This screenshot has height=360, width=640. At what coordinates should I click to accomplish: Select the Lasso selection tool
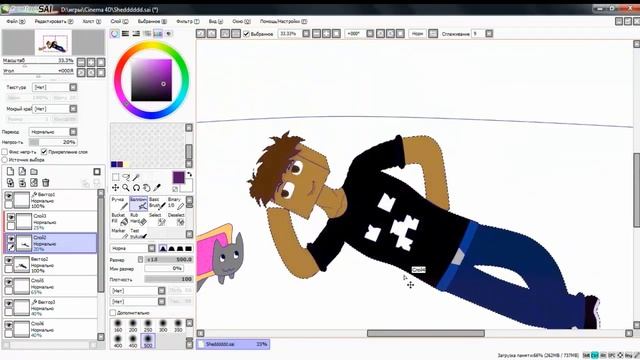coord(126,177)
